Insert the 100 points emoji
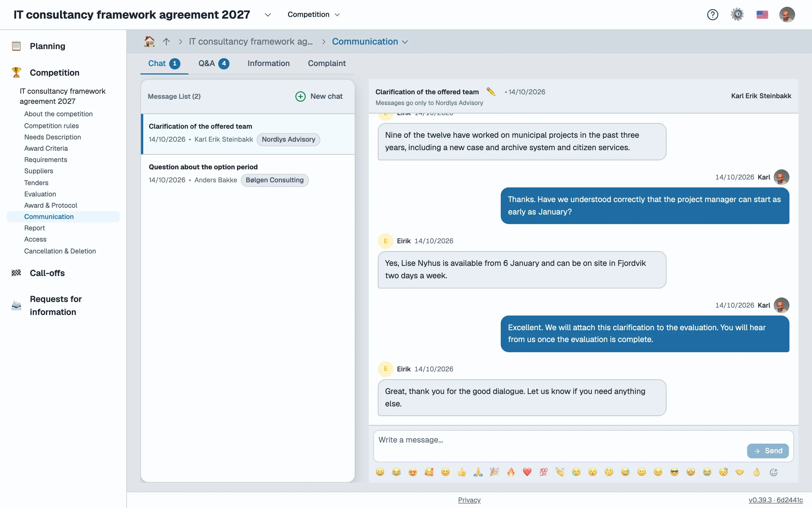Viewport: 812px width, 508px height. tap(544, 472)
